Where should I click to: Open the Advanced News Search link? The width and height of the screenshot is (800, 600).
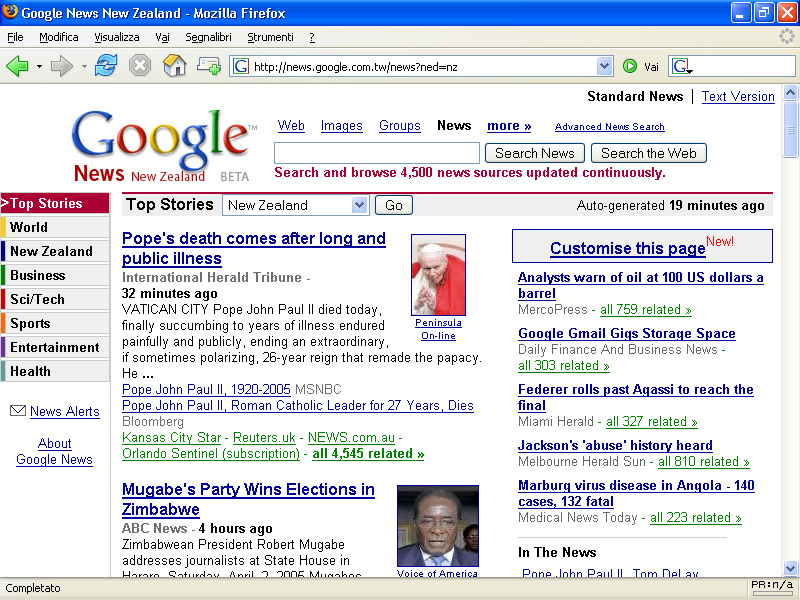(x=610, y=127)
